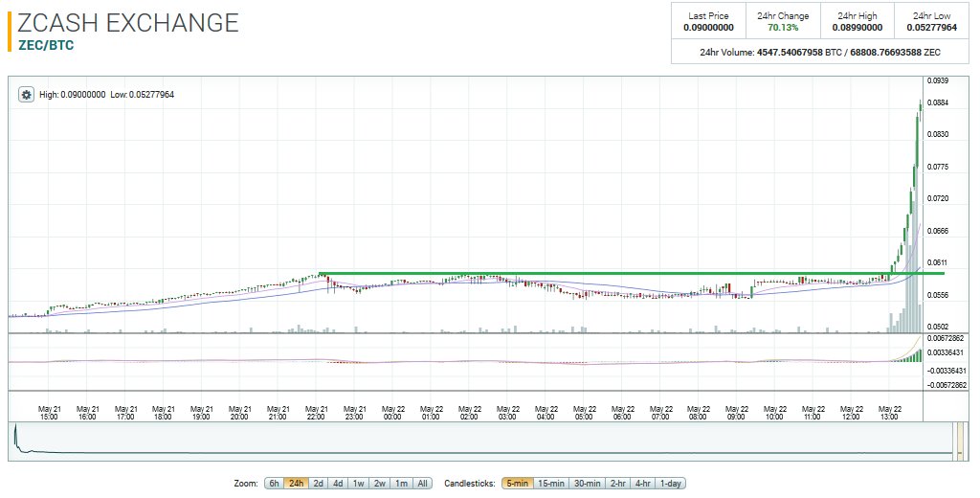Select the Last Price value 0.09000000
980x498 pixels.
tap(708, 28)
